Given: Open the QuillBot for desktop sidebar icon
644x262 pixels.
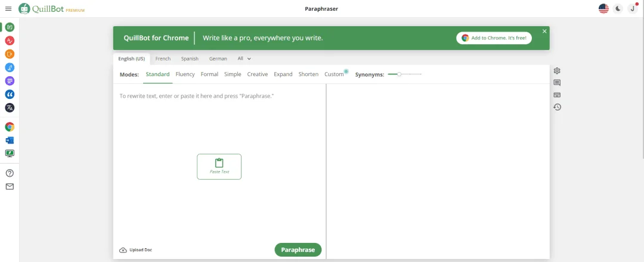Looking at the screenshot, I should click(10, 154).
